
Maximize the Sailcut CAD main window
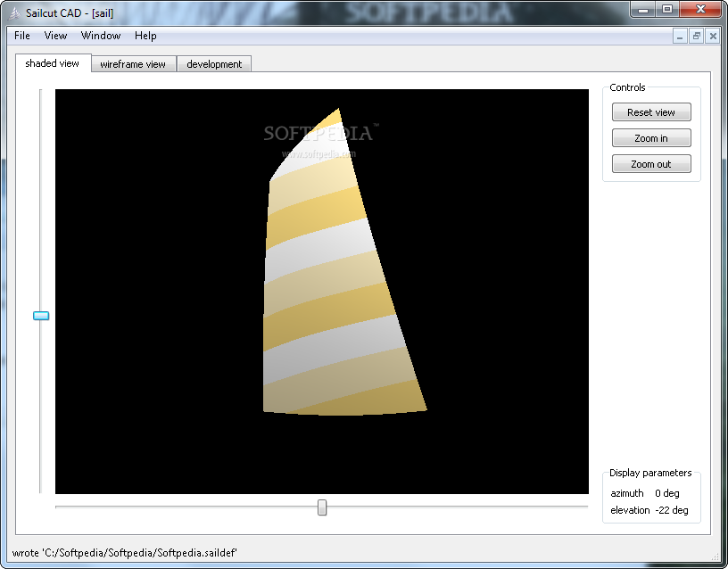click(x=667, y=9)
